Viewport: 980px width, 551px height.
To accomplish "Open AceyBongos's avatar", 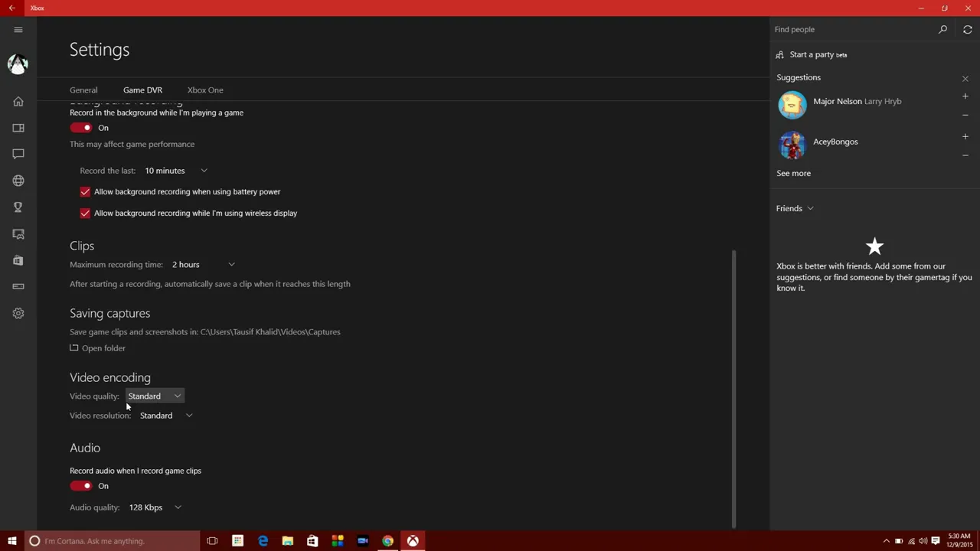I will 792,145.
